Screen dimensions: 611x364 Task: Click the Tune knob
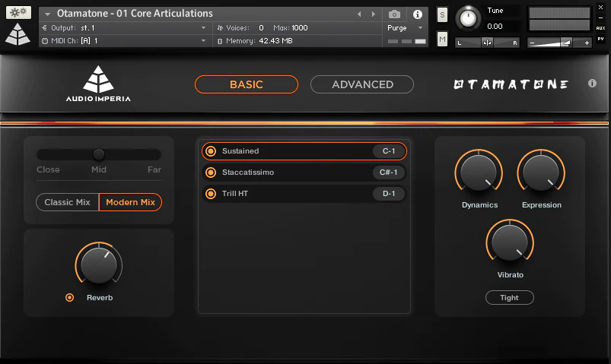click(x=468, y=18)
